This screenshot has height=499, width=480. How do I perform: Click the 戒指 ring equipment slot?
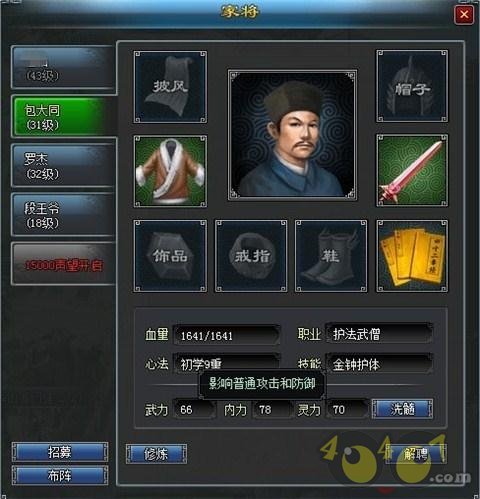251,256
